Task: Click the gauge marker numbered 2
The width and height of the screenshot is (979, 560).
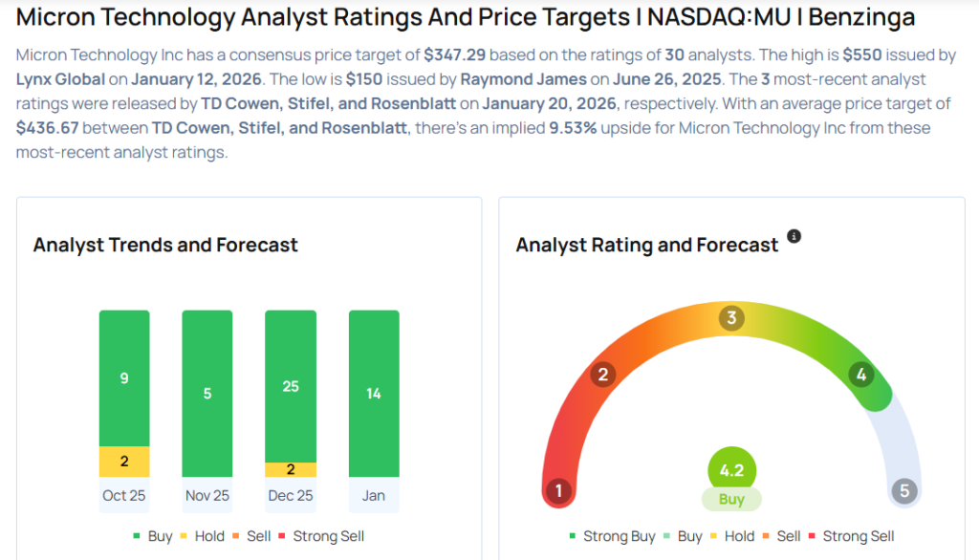Action: click(602, 375)
